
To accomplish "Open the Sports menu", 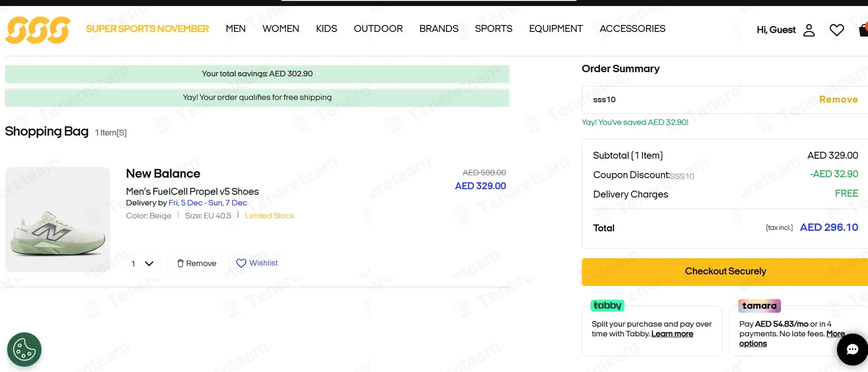I will pyautogui.click(x=494, y=29).
